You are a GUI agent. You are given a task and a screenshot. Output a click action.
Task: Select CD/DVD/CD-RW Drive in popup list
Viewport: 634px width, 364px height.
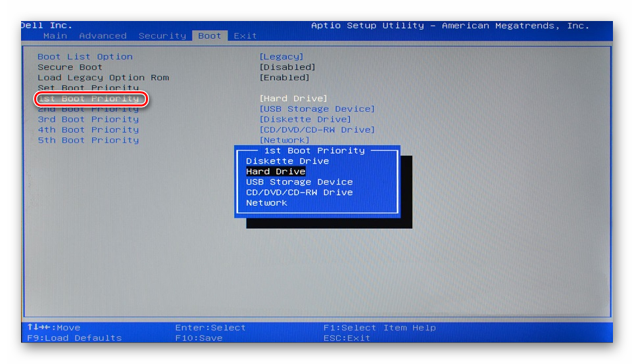tap(299, 193)
